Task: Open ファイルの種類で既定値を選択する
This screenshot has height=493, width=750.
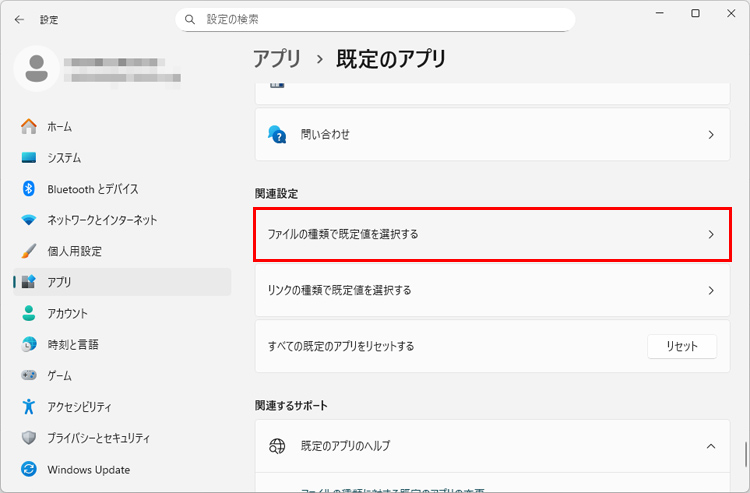Action: coord(491,234)
